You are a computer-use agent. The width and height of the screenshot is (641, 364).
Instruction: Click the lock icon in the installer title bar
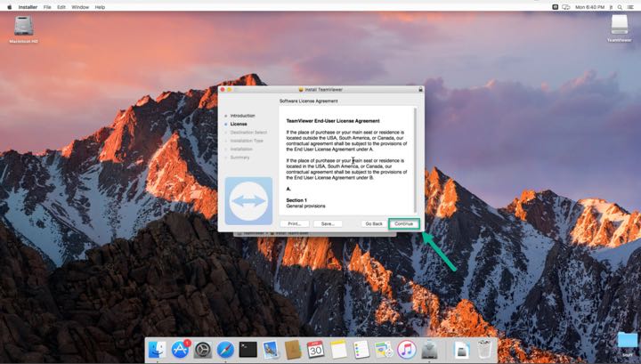420,90
